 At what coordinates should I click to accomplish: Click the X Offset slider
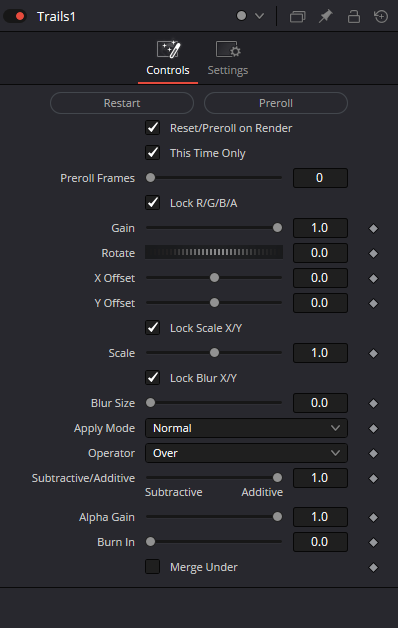click(x=214, y=278)
